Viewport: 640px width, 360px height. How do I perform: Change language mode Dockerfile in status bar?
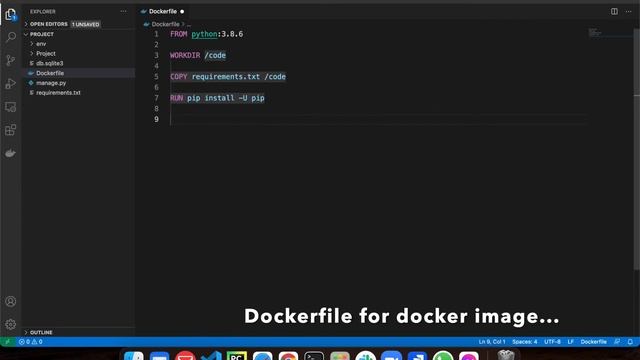coord(593,342)
